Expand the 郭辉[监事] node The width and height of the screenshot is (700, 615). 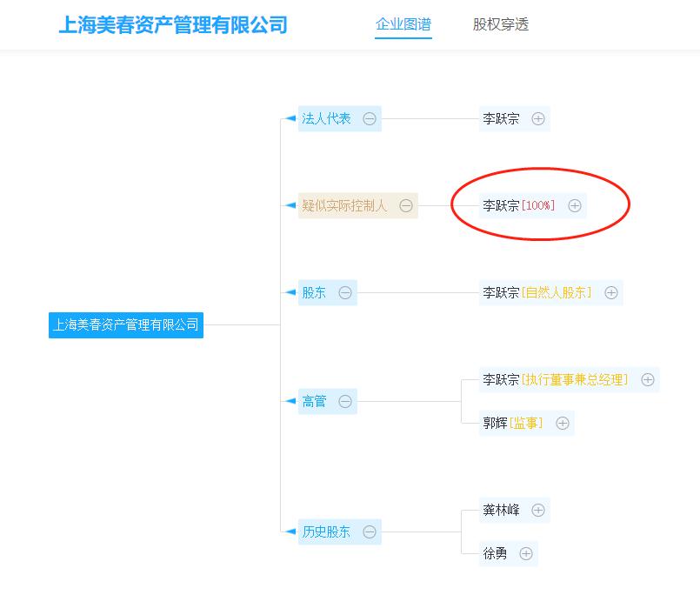click(563, 423)
